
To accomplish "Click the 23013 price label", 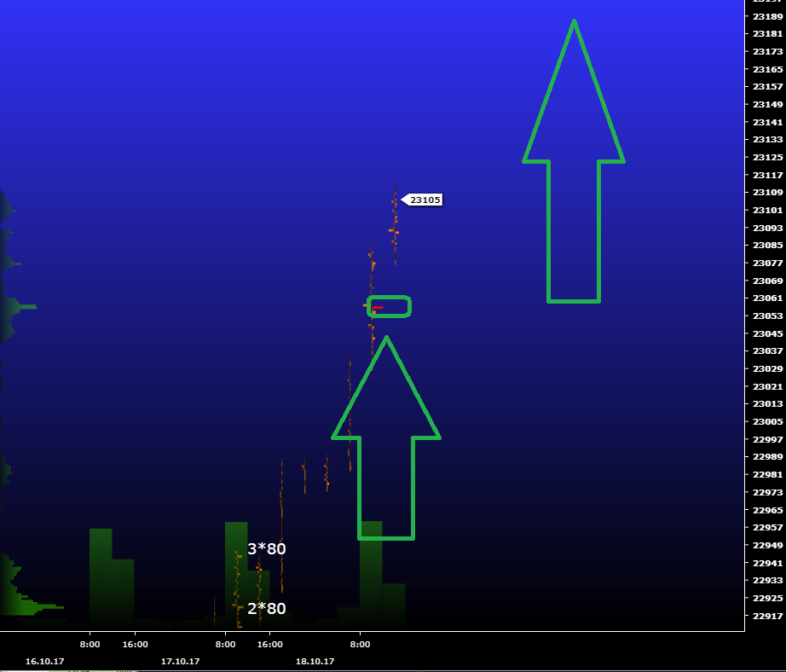I will pyautogui.click(x=767, y=403).
